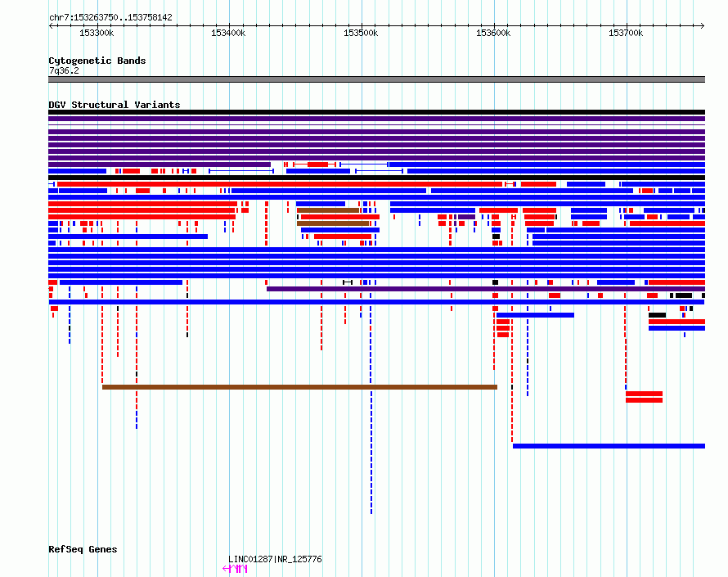Image resolution: width=728 pixels, height=577 pixels.
Task: Click the 153600k ruler label
Action: pyautogui.click(x=493, y=33)
